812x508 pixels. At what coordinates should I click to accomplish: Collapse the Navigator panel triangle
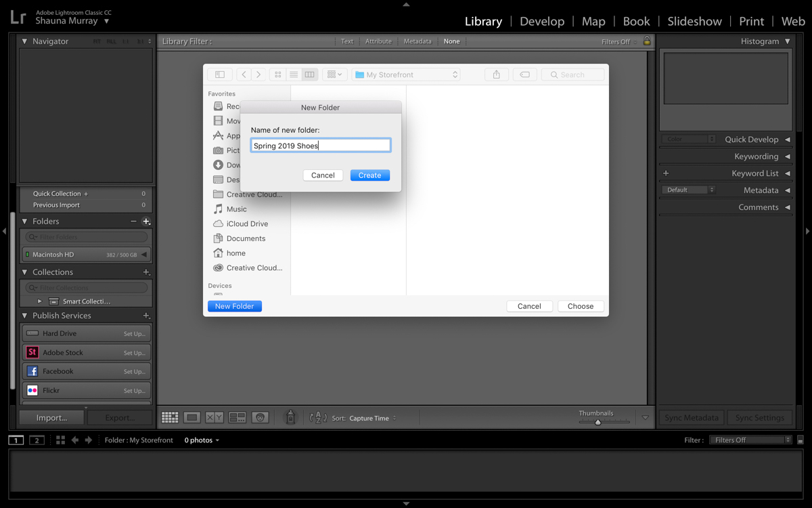tap(25, 41)
